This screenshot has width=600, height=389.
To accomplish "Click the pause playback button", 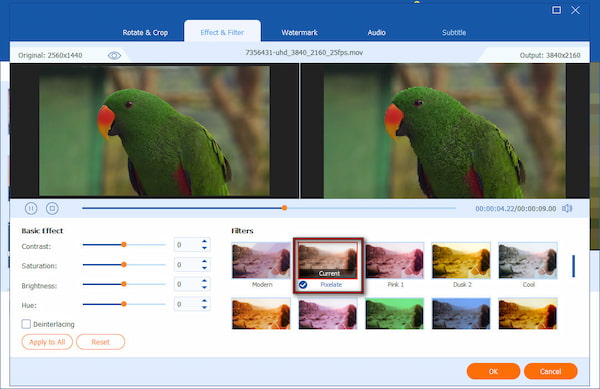I will [31, 208].
